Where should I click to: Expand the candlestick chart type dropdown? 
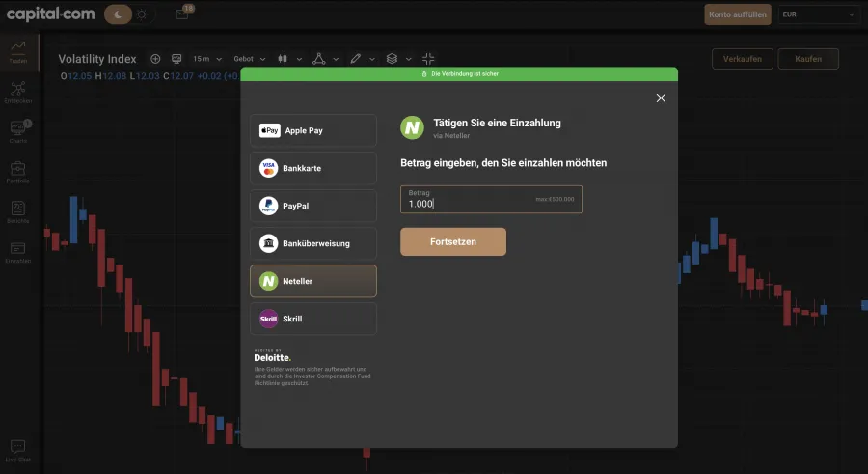click(x=288, y=59)
